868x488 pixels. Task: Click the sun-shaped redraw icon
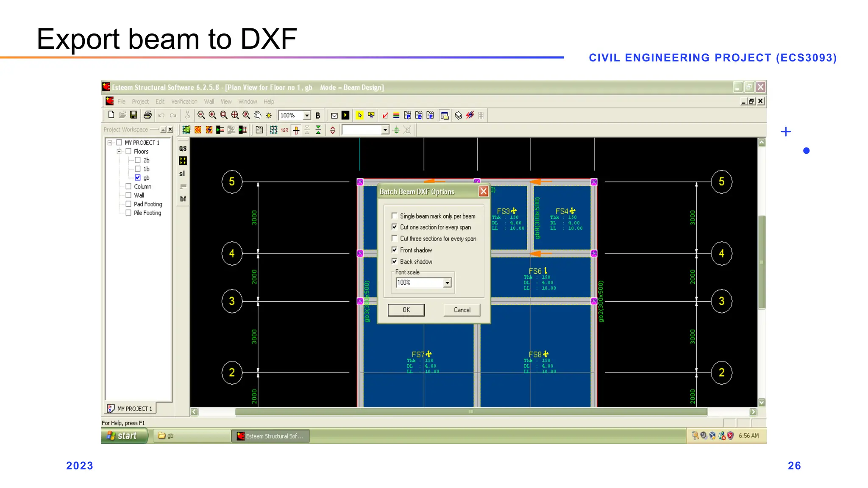pos(269,115)
